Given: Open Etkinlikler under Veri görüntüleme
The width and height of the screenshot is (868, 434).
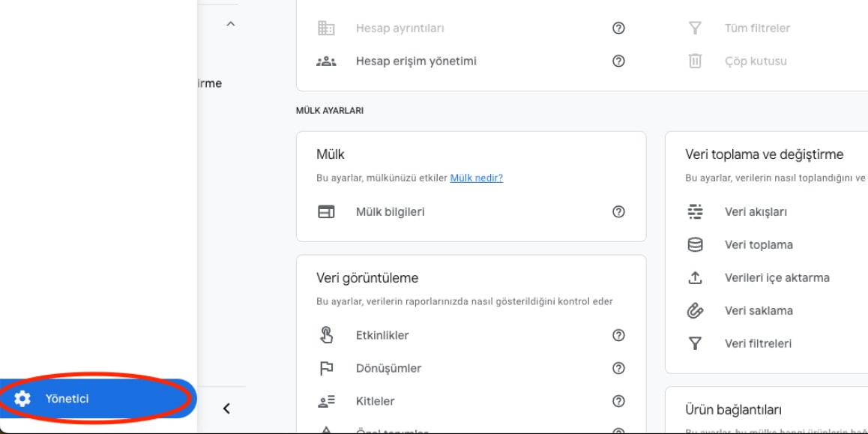Looking at the screenshot, I should pyautogui.click(x=382, y=335).
